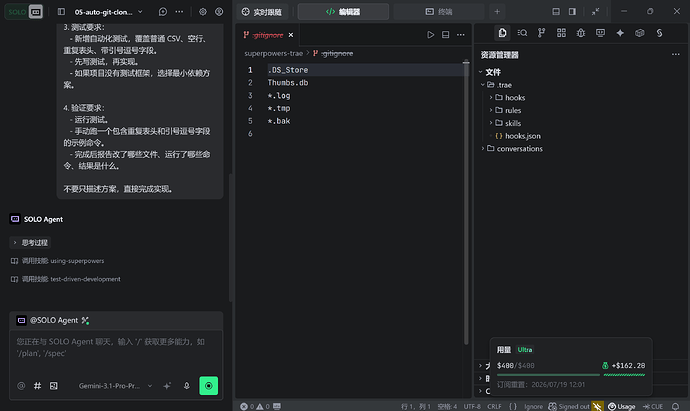The image size is (690, 411).
Task: Collapse the .trae folder
Action: [499, 84]
